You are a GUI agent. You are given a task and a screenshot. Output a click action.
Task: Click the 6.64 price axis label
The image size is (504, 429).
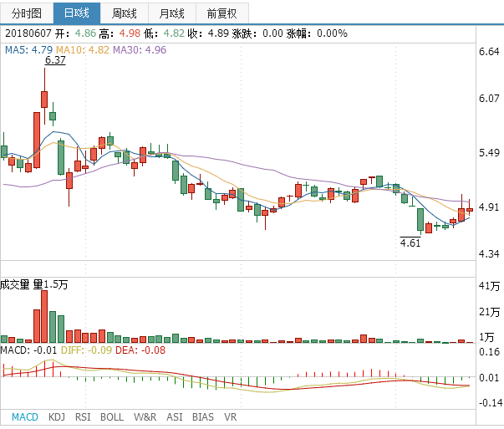coord(489,52)
